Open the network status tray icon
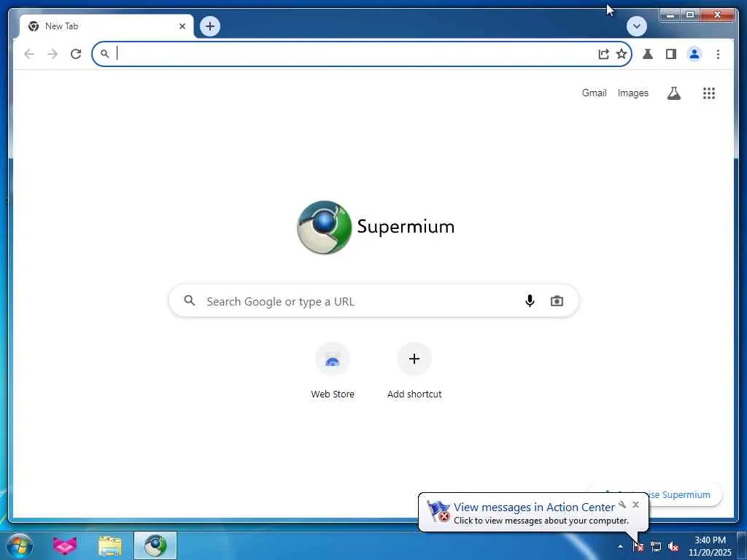The height and width of the screenshot is (560, 747). coord(656,546)
